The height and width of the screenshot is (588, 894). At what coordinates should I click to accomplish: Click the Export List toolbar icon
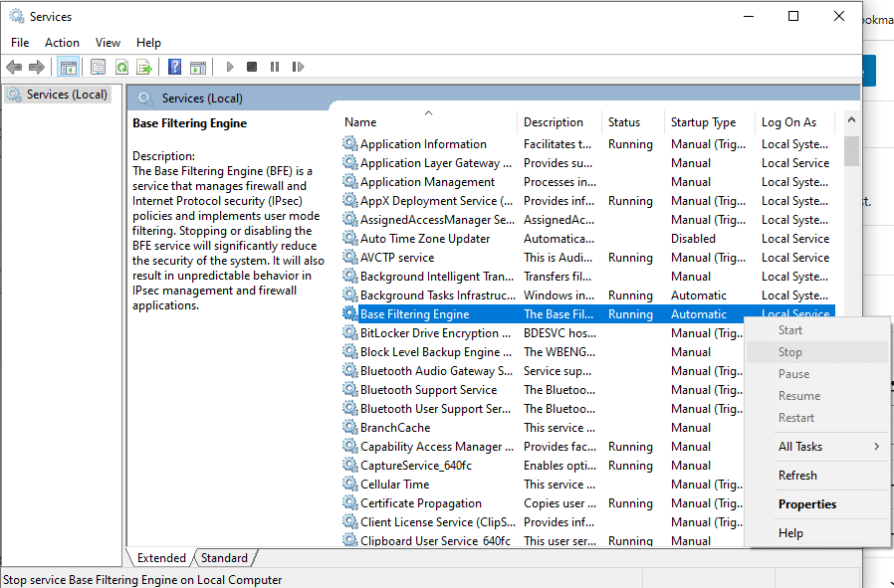pos(145,67)
